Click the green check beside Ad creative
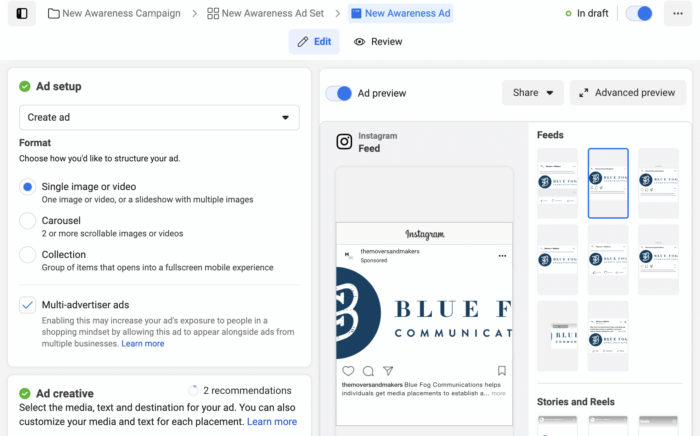 pyautogui.click(x=25, y=393)
